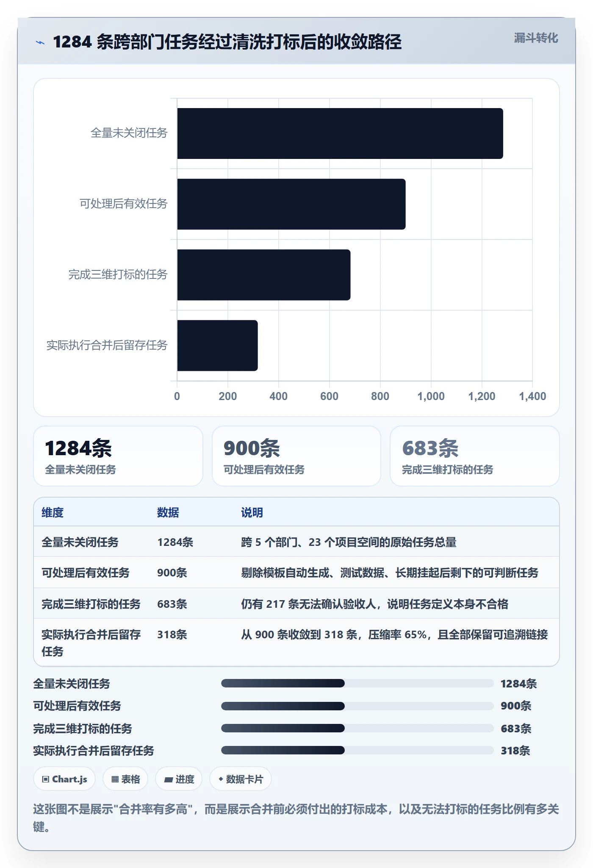The height and width of the screenshot is (868, 593).
Task: Select the Chart.js chip
Action: pyautogui.click(x=64, y=779)
